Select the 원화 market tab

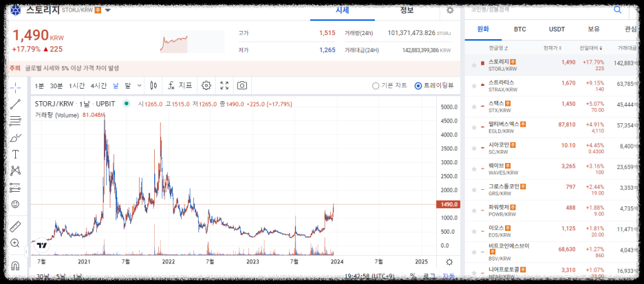point(483,29)
